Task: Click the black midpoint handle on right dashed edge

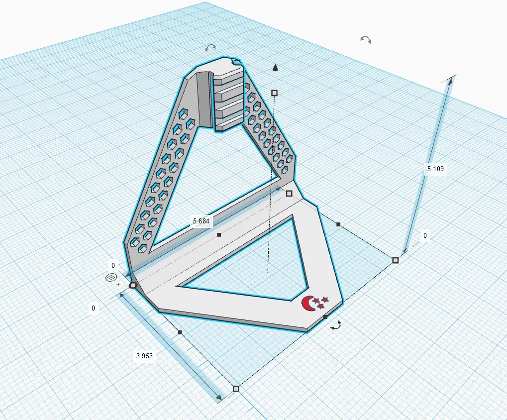Action: [338, 224]
